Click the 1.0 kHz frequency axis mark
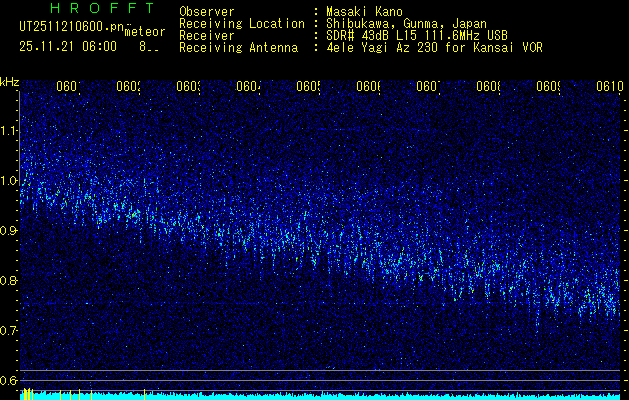This screenshot has width=629, height=400. (x=10, y=181)
